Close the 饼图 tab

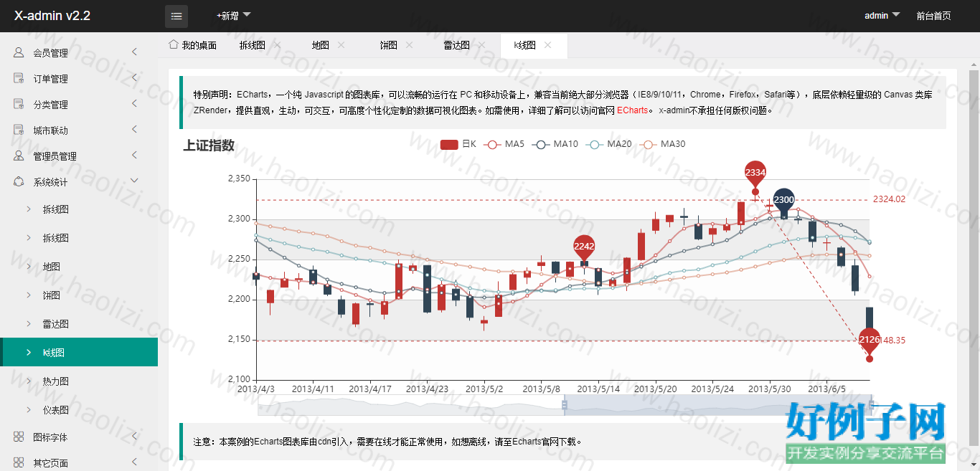point(409,45)
